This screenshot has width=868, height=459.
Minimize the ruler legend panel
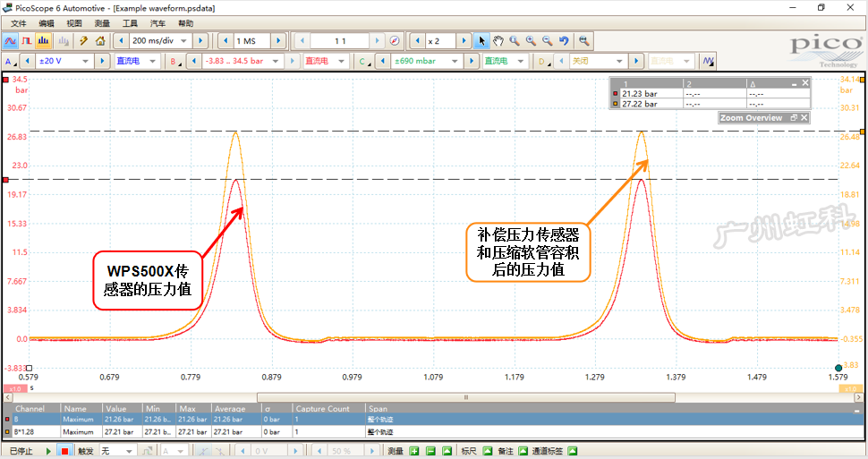point(795,83)
